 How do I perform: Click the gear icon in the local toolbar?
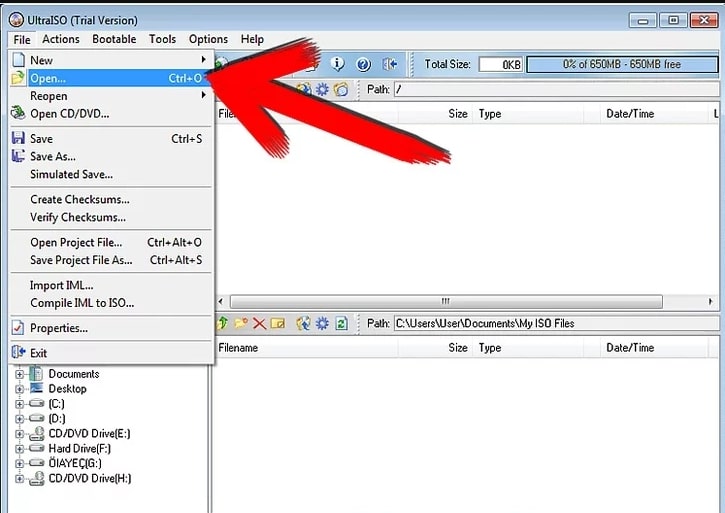point(322,323)
